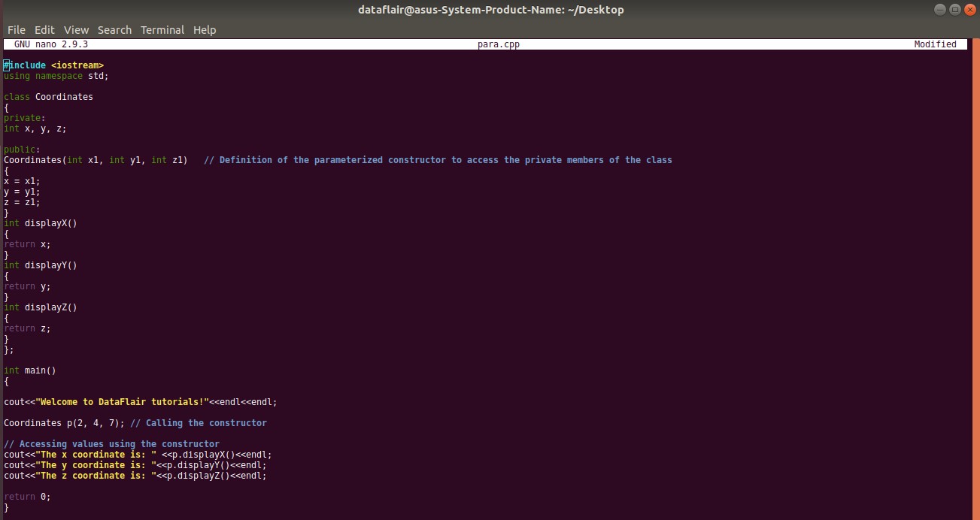Open the Help menu
Viewport: 980px width, 520px height.
[204, 29]
